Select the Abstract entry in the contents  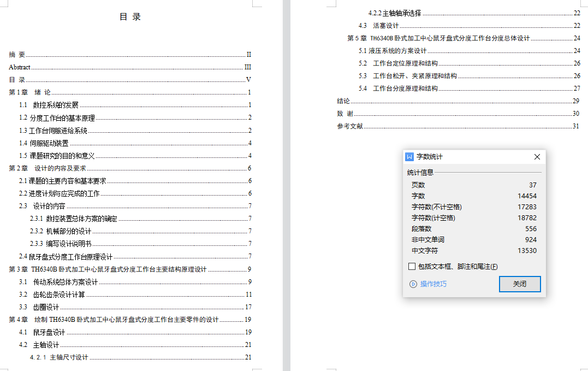(20, 67)
